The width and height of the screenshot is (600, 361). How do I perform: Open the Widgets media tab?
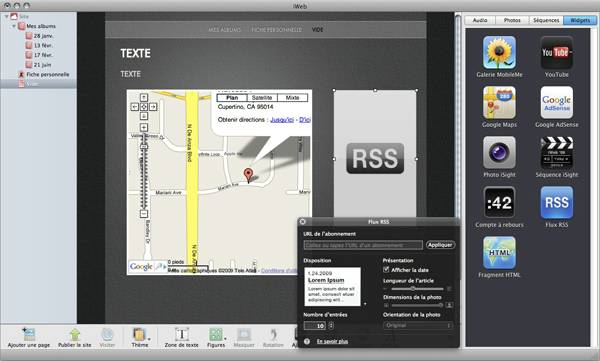[580, 20]
